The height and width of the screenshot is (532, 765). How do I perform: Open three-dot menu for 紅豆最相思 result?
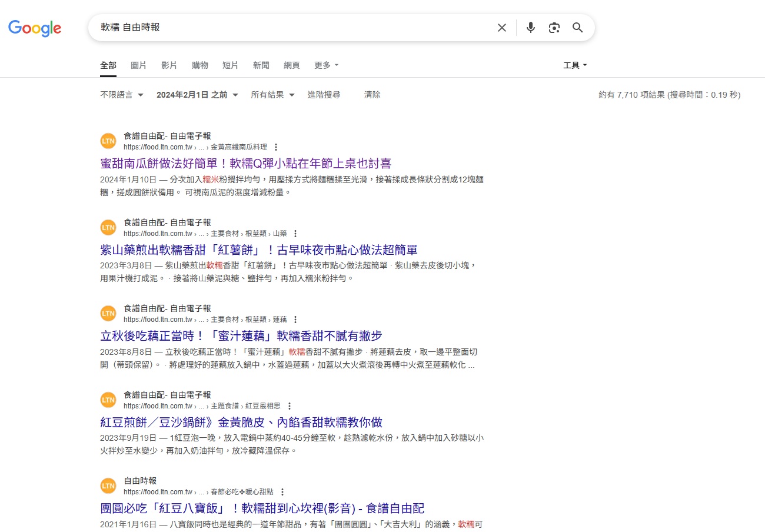(x=290, y=406)
